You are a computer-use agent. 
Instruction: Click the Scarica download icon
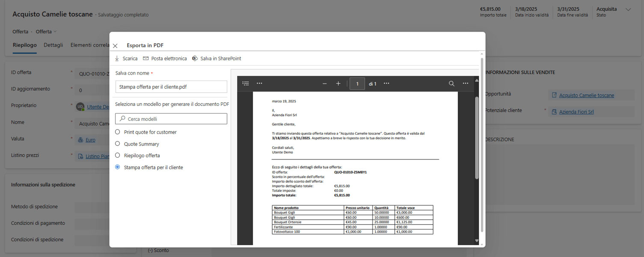(x=117, y=59)
